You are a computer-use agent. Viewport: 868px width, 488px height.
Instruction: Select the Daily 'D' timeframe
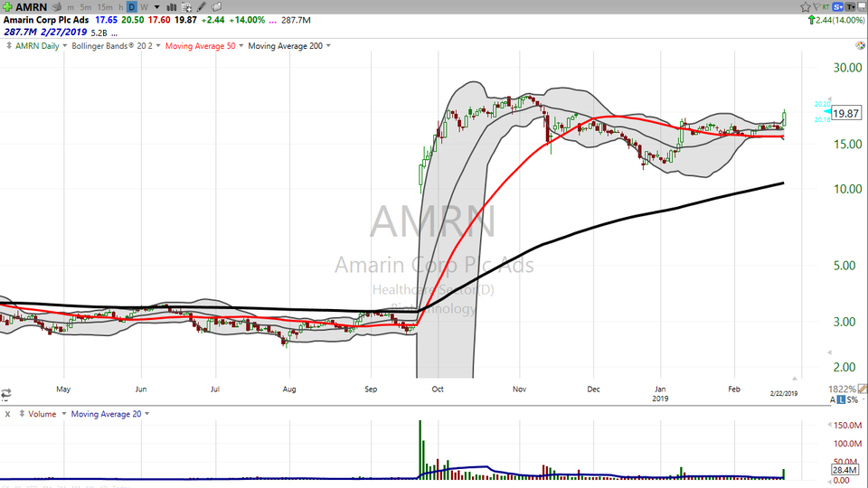[x=132, y=7]
